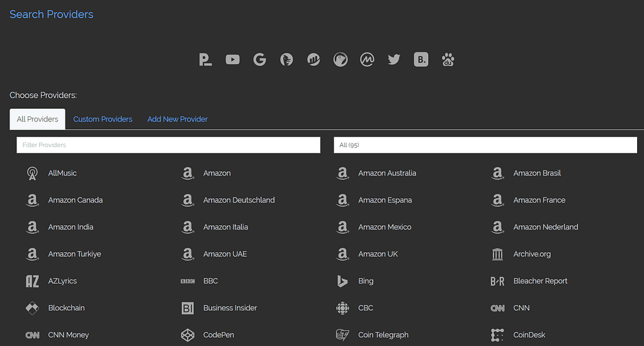Click the Business Insider BI icon
The height and width of the screenshot is (346, 644).
point(188,308)
